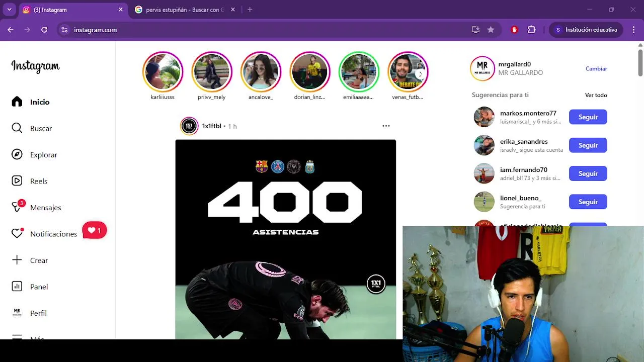
Task: Close the Instagram tab
Action: click(x=120, y=10)
